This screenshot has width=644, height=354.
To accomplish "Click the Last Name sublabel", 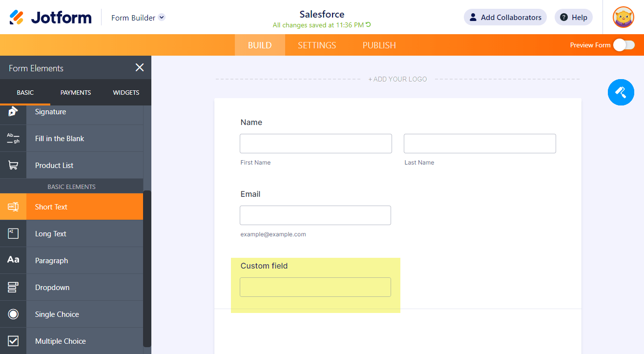I will pos(419,163).
